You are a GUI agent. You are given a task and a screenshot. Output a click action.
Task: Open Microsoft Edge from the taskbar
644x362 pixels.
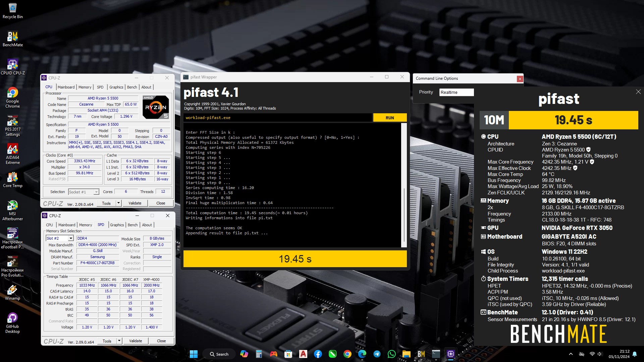coord(362,354)
